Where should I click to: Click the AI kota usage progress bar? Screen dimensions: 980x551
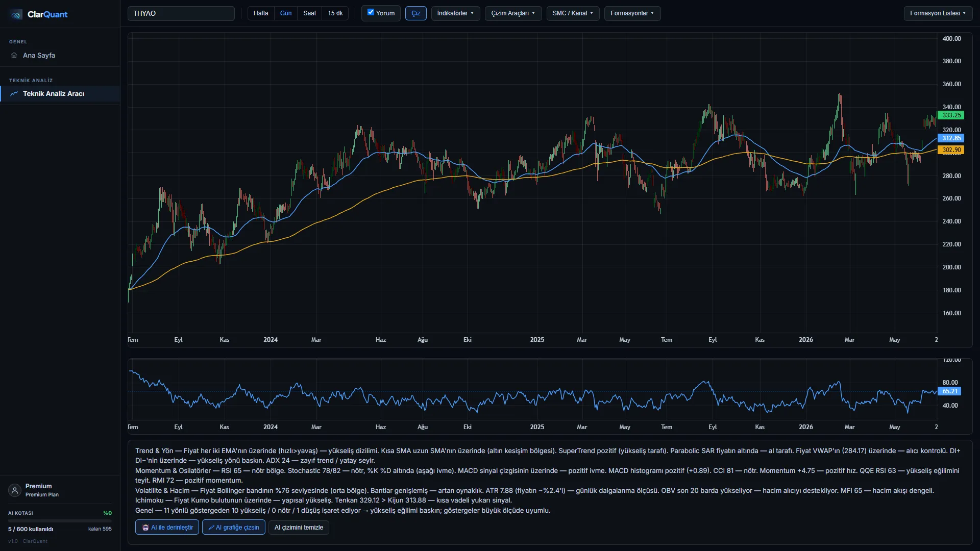tap(60, 521)
